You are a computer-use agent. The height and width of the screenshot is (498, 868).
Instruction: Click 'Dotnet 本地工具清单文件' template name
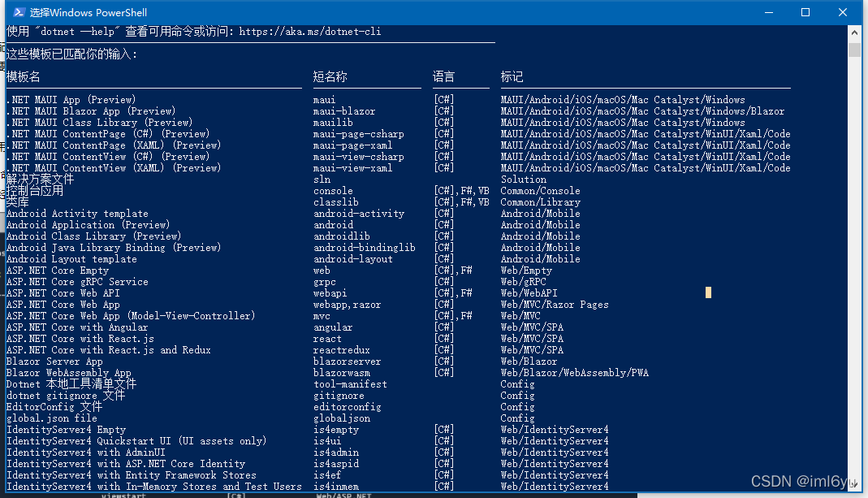71,384
